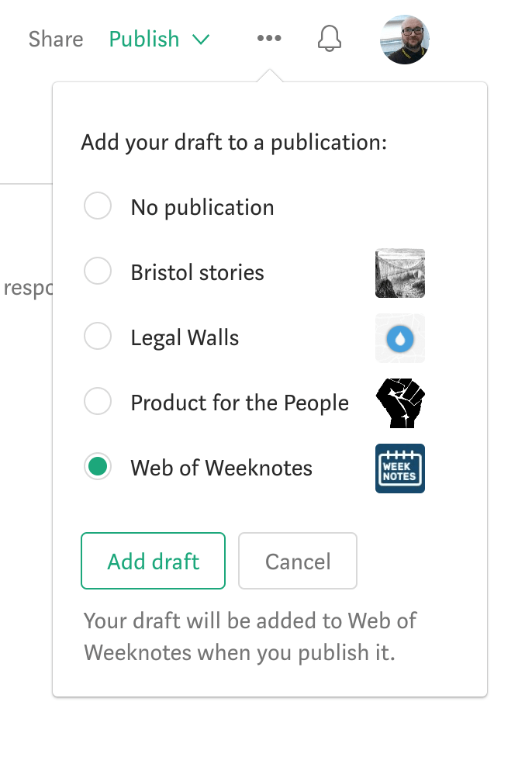The height and width of the screenshot is (771, 532).
Task: Open the three-dot more options menu
Action: pos(269,39)
